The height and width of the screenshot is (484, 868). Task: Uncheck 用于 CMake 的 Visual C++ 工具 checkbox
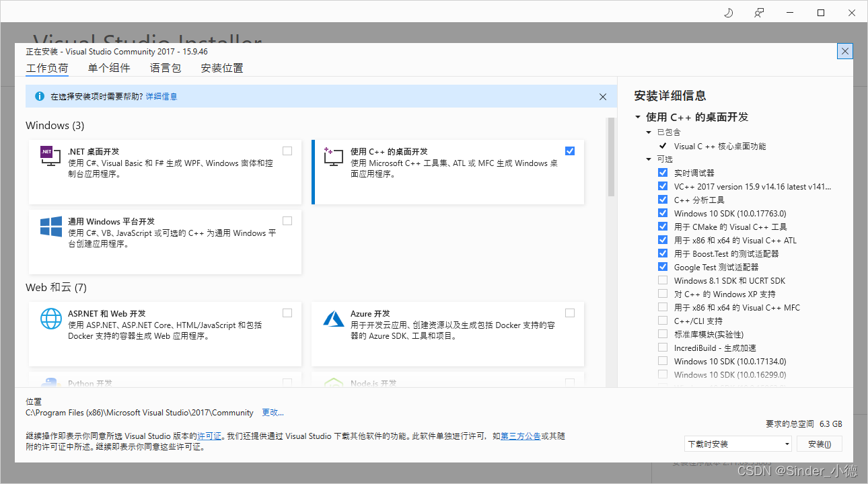point(663,227)
